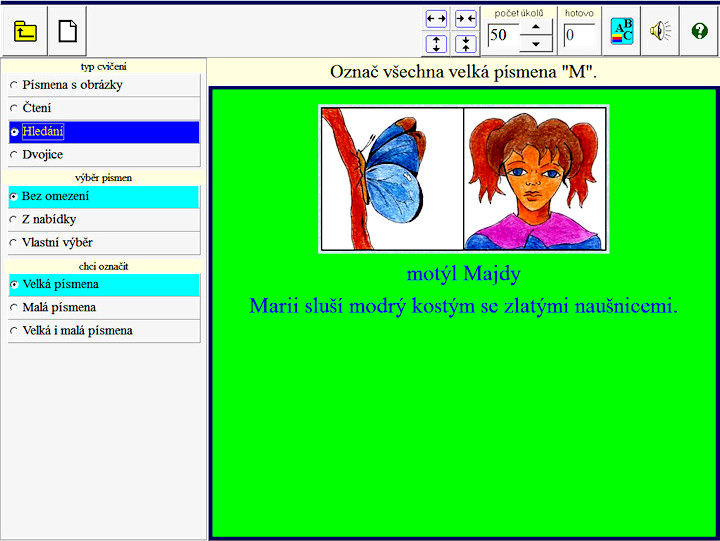Select Velká i malá písmena option
This screenshot has width=720, height=541.
pos(104,331)
